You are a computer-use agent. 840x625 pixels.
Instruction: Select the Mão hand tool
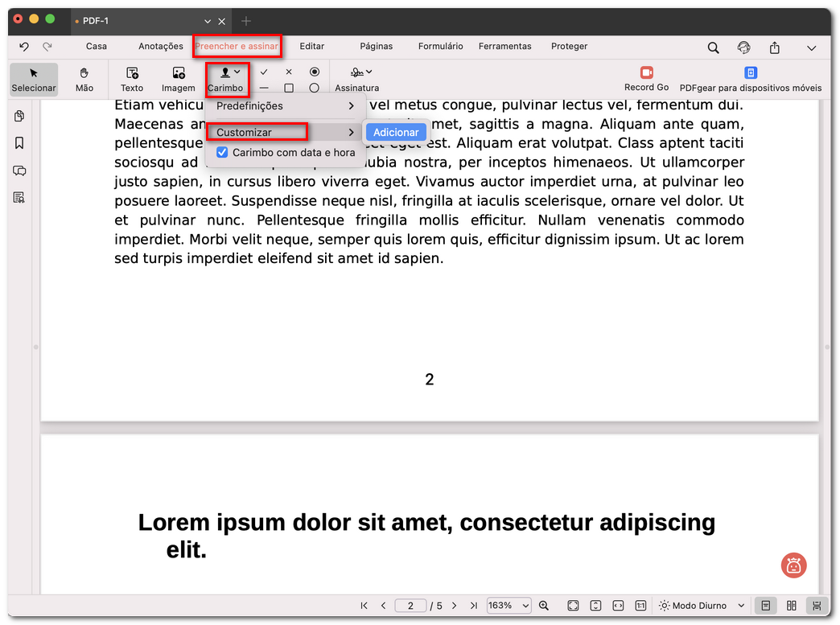(84, 79)
